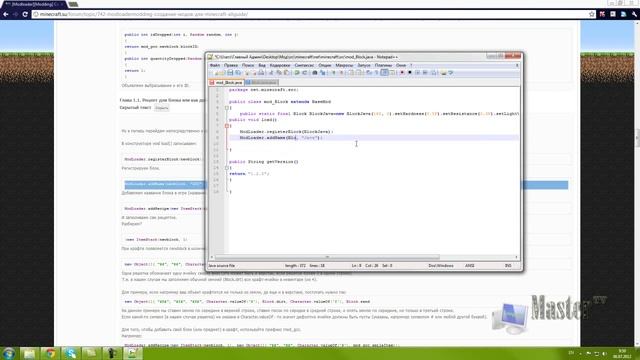Click INS mode indicator in status bar
640x360 pixels.
pyautogui.click(x=508, y=266)
